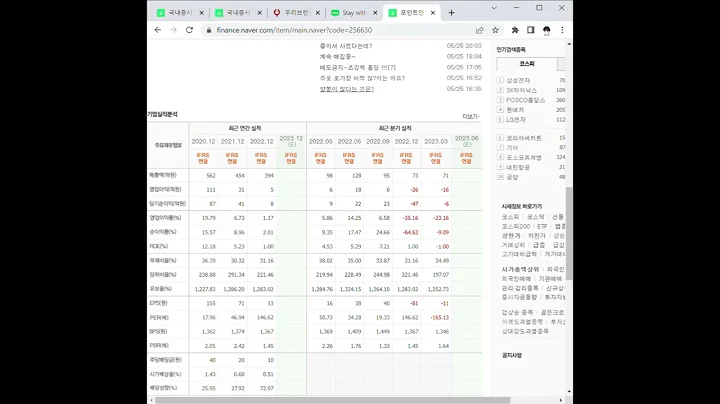Open the 증시자금동향 shortcut link
720x404 pixels.
click(x=519, y=297)
